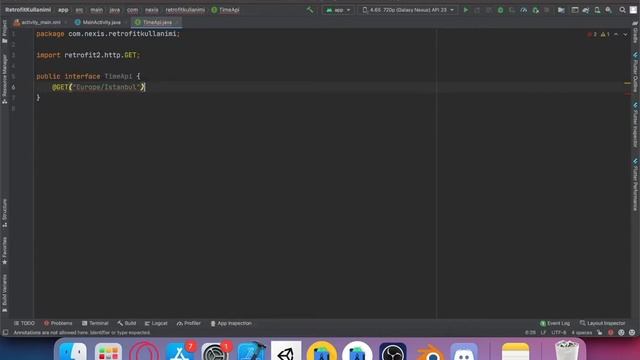Open the Problems tool window
The width and height of the screenshot is (640, 360).
point(58,323)
